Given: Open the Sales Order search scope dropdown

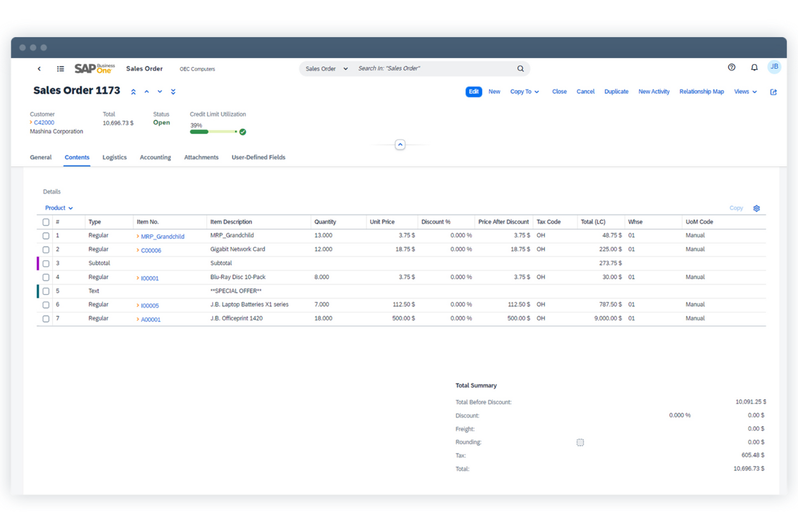Looking at the screenshot, I should pyautogui.click(x=327, y=68).
